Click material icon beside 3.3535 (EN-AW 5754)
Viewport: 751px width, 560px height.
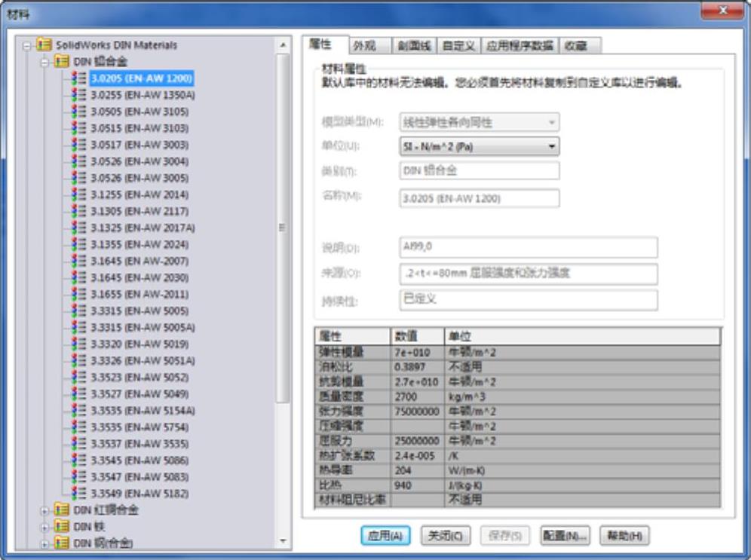79,427
